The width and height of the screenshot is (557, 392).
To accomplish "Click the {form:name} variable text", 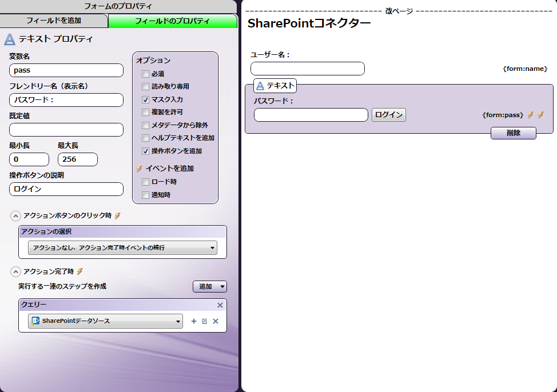I will tap(525, 69).
